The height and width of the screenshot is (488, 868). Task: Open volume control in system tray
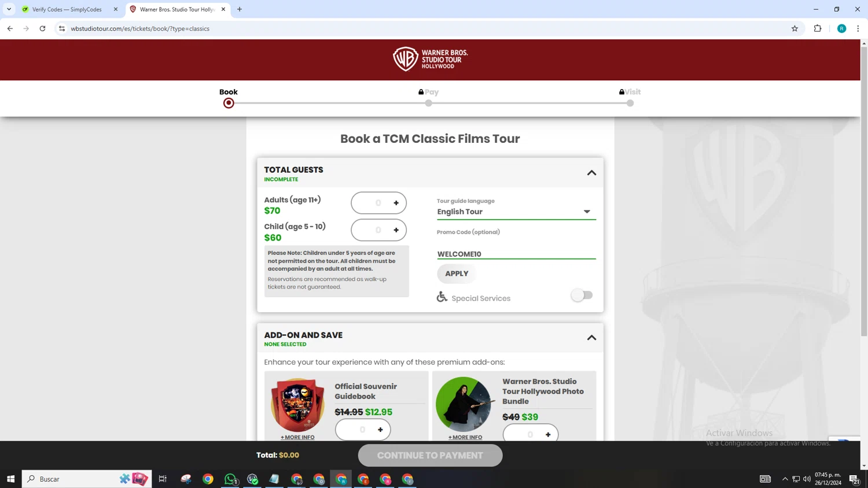pyautogui.click(x=807, y=479)
